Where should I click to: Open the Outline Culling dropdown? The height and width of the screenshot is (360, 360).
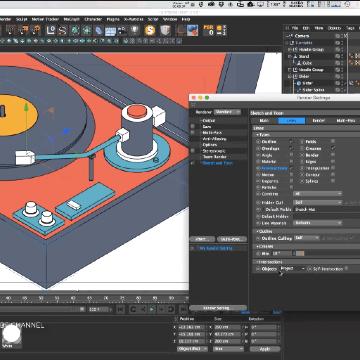tap(307, 238)
